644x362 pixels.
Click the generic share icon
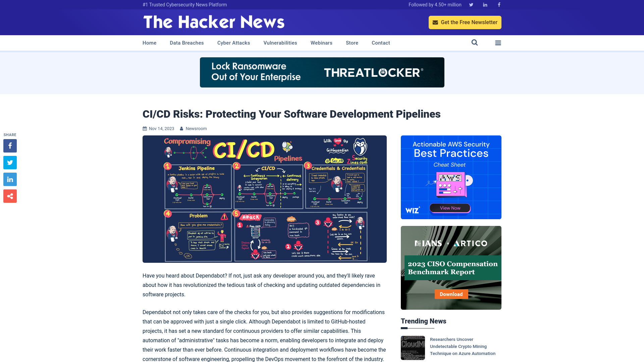10,196
